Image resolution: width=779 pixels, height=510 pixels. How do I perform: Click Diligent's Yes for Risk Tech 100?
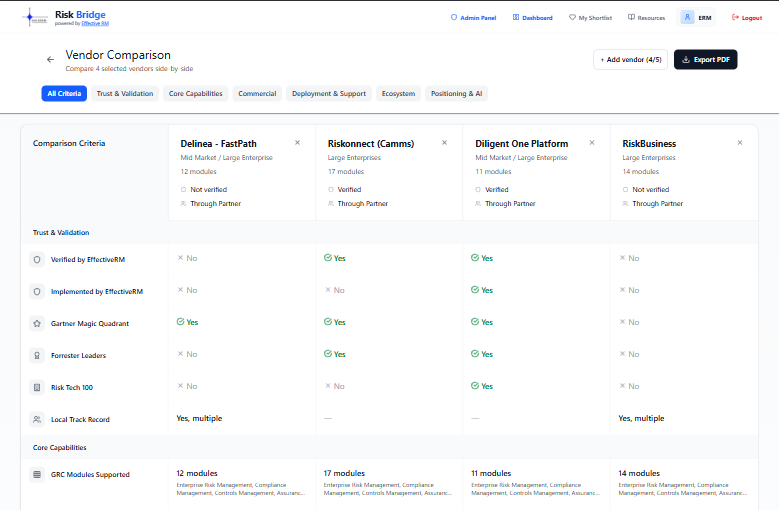[x=482, y=386]
